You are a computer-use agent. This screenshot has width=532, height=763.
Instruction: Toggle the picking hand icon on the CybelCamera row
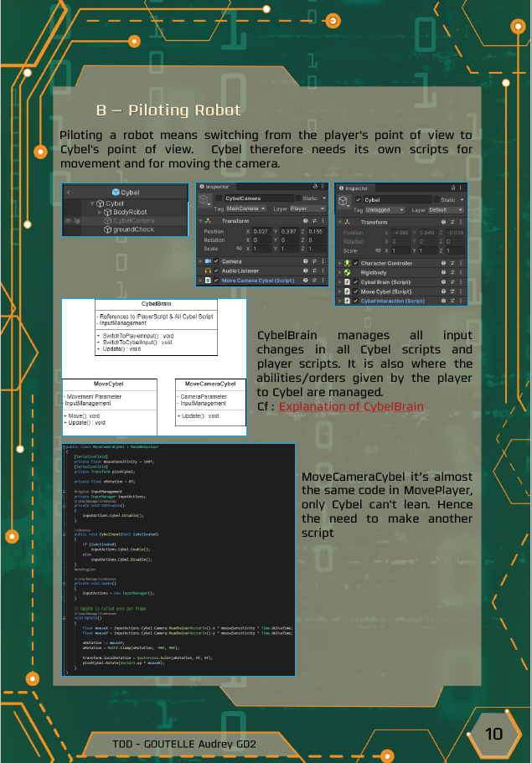pyautogui.click(x=77, y=220)
